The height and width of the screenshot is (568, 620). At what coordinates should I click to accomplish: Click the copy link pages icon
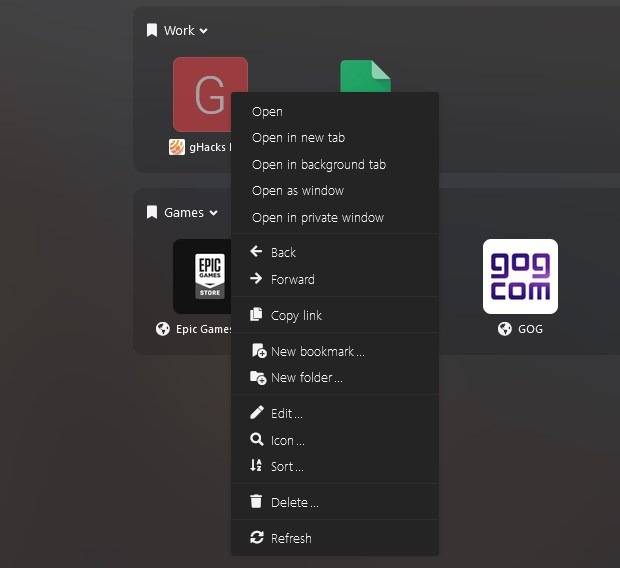coord(256,314)
